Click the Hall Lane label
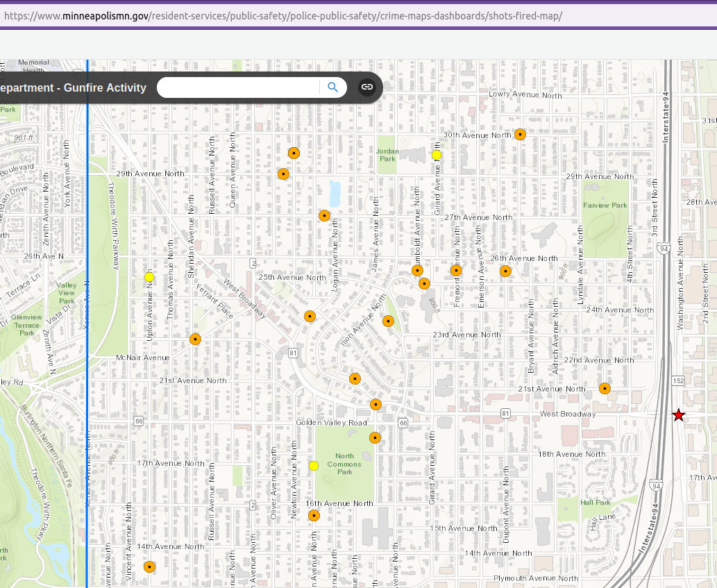 pyautogui.click(x=602, y=521)
